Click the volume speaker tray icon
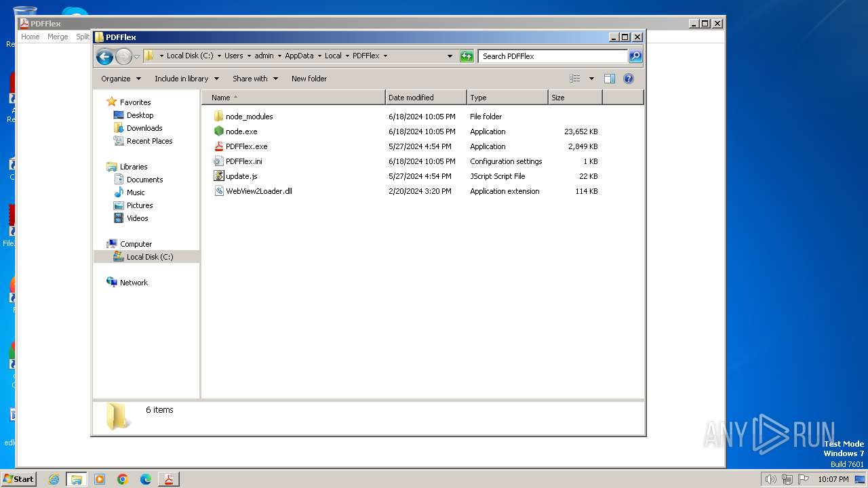The width and height of the screenshot is (868, 488). 770,479
